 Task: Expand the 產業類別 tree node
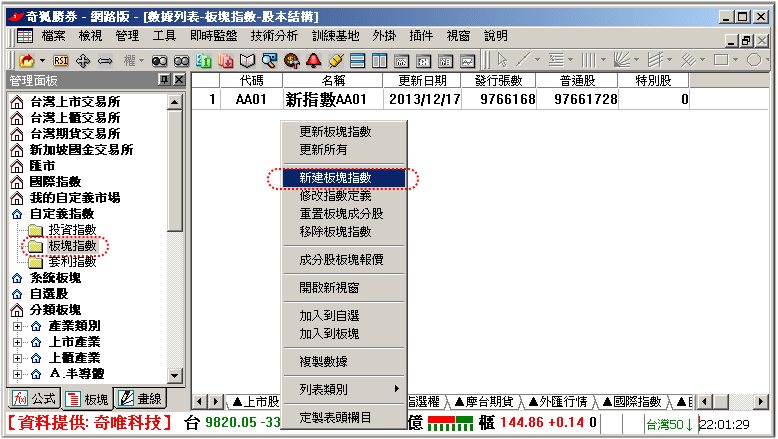point(17,326)
